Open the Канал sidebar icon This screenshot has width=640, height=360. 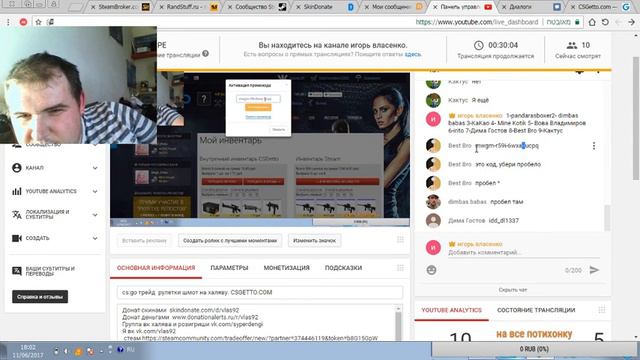click(x=17, y=168)
